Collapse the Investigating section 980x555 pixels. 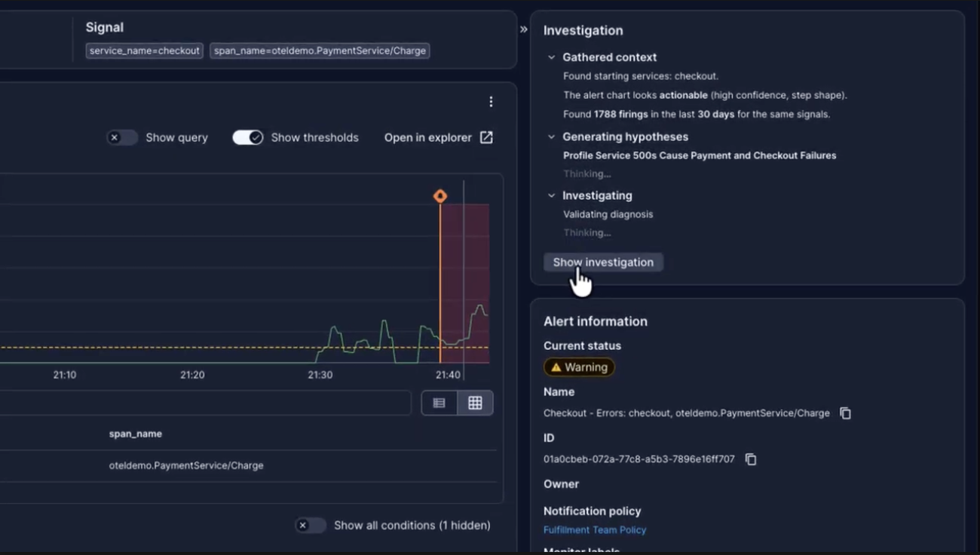coord(551,195)
